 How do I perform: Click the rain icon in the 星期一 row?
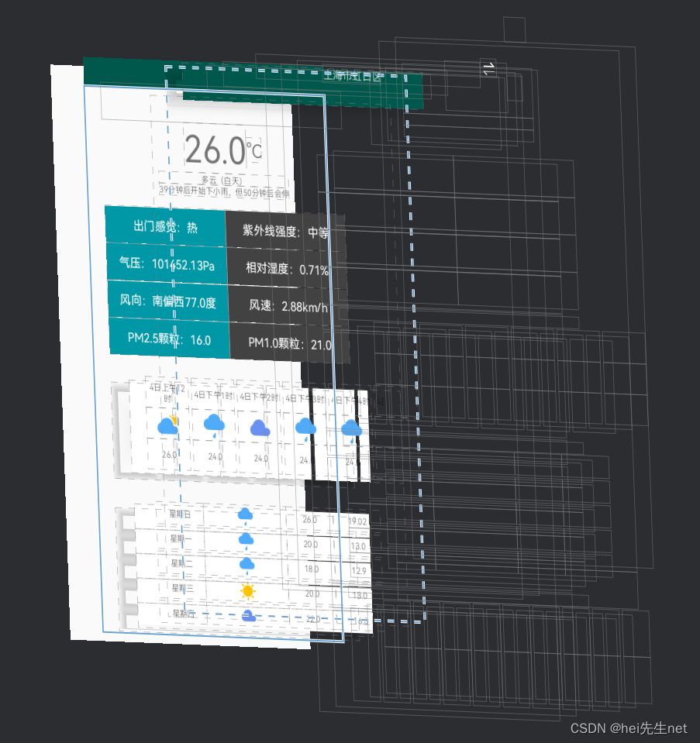tap(245, 538)
